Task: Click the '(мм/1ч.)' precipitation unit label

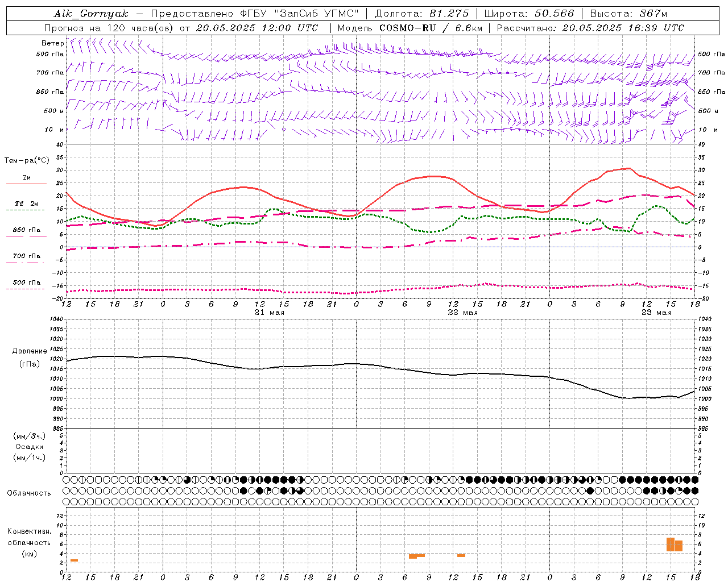Action: (x=30, y=458)
